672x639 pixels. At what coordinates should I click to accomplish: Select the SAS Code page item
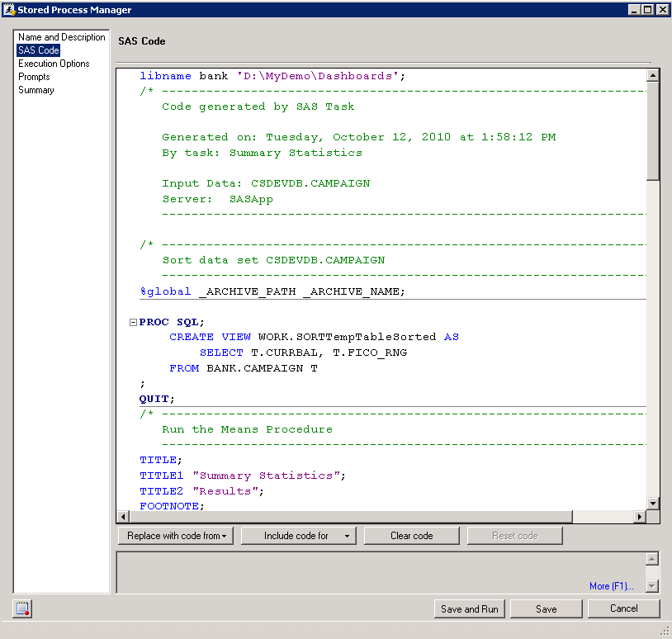pyautogui.click(x=39, y=50)
